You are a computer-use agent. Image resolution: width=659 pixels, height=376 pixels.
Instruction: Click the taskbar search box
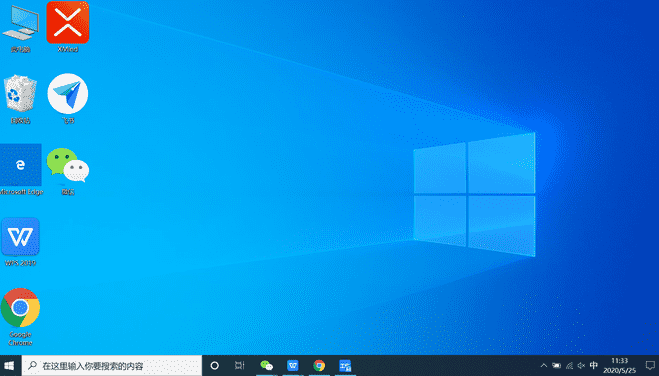tap(112, 365)
